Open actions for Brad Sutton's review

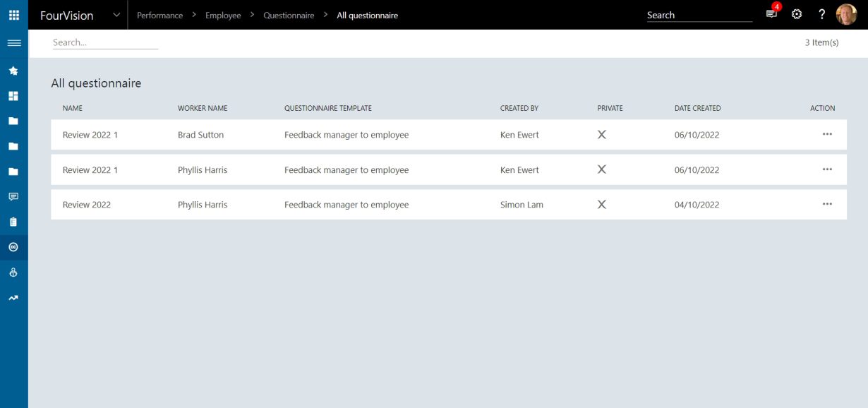click(x=826, y=134)
